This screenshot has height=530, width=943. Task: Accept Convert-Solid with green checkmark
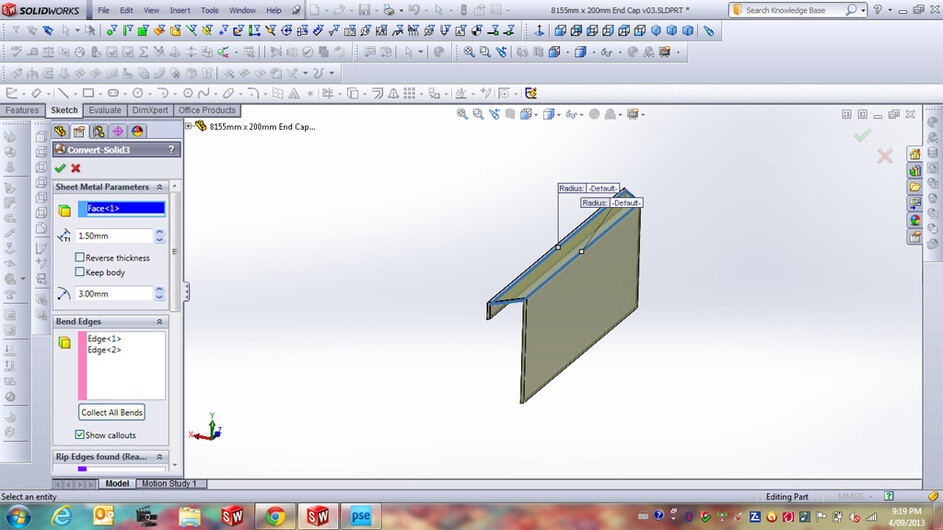[x=60, y=168]
